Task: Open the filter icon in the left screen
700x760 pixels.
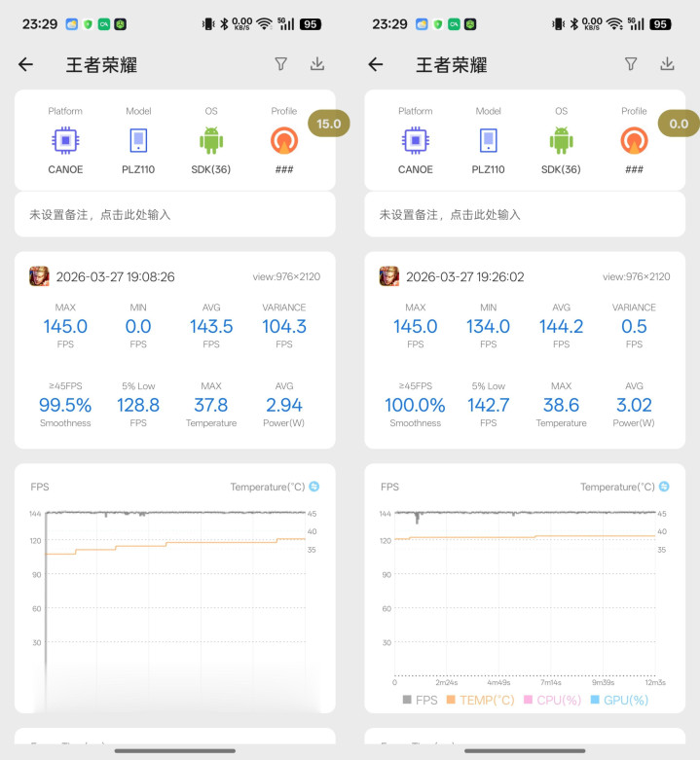Action: [281, 64]
